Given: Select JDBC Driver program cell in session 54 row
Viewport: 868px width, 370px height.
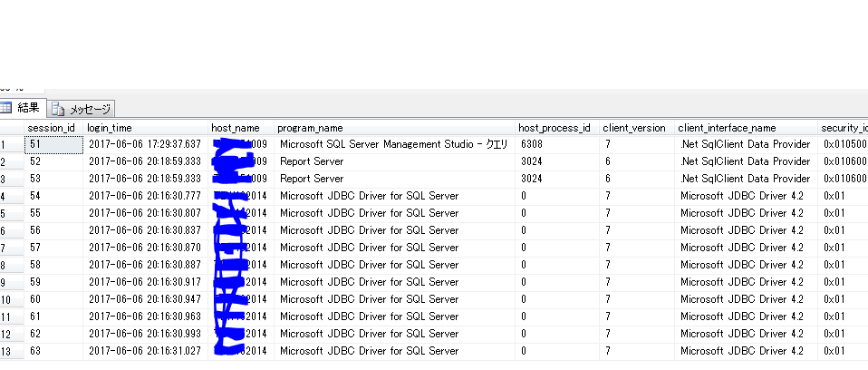Looking at the screenshot, I should point(395,196).
